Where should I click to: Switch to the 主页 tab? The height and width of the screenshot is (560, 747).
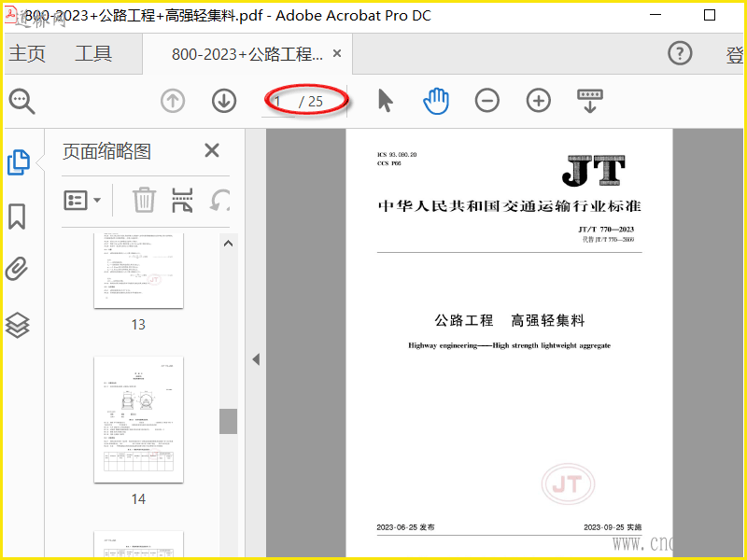pos(27,53)
